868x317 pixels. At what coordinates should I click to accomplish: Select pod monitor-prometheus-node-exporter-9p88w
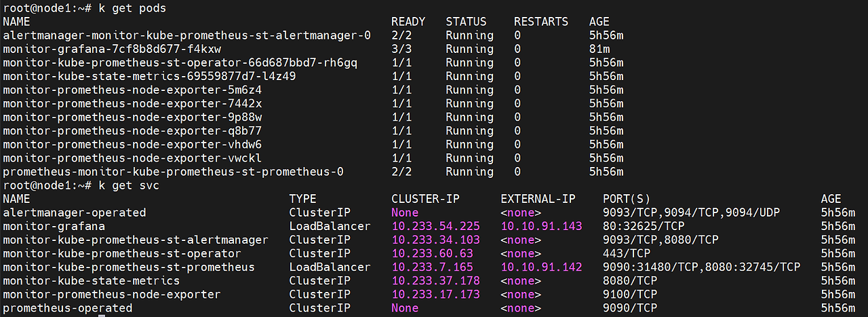tap(132, 117)
